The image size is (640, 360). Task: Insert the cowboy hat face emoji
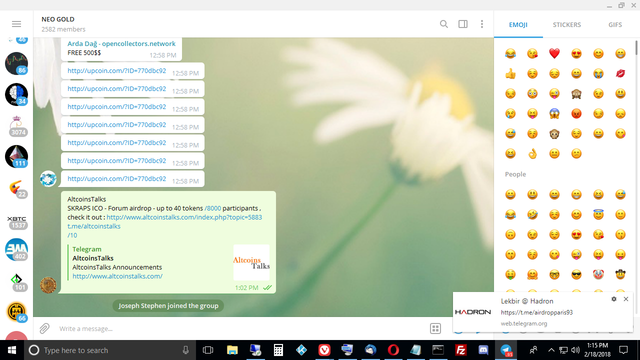[620, 274]
